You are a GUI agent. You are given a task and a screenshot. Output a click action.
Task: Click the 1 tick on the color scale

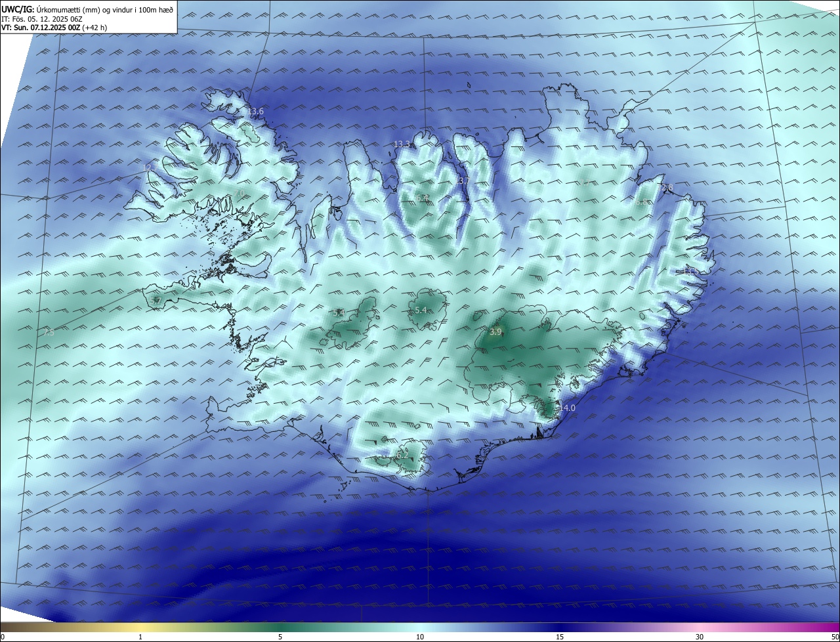pos(141,637)
